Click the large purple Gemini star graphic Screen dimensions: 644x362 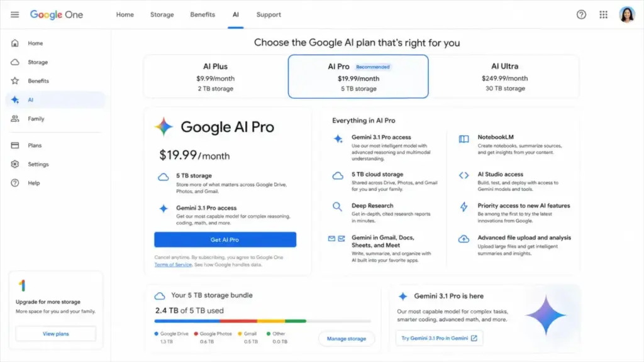click(546, 315)
